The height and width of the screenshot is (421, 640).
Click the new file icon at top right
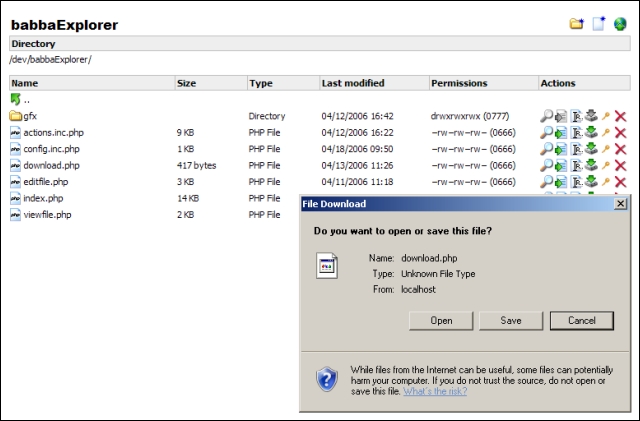599,24
